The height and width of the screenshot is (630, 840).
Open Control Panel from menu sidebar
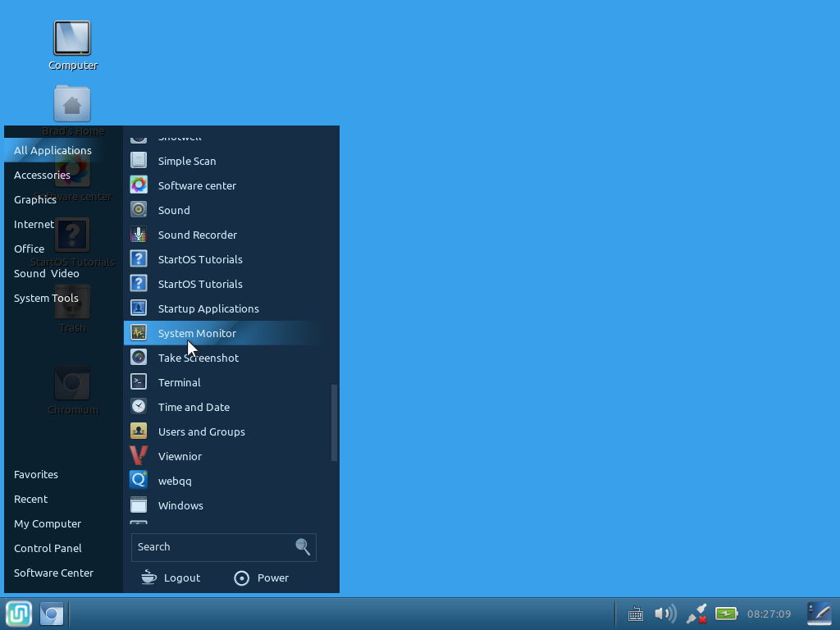click(x=48, y=548)
